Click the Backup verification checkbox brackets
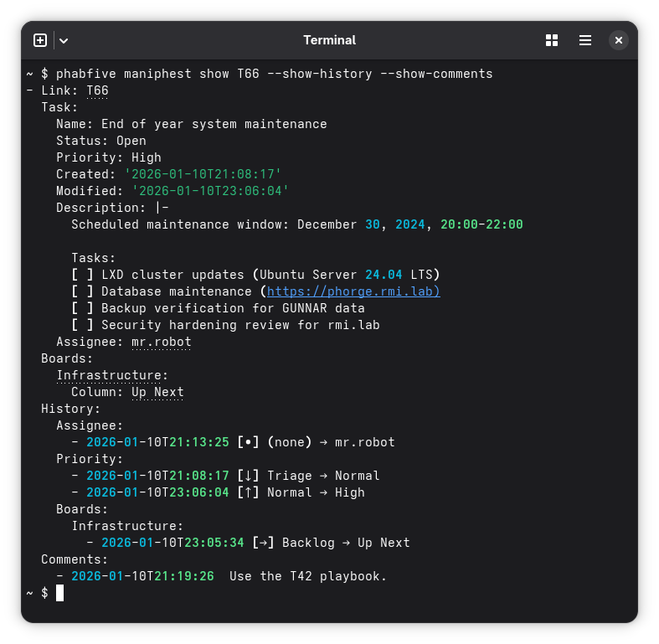Screen dimensions: 659x644 pos(82,308)
